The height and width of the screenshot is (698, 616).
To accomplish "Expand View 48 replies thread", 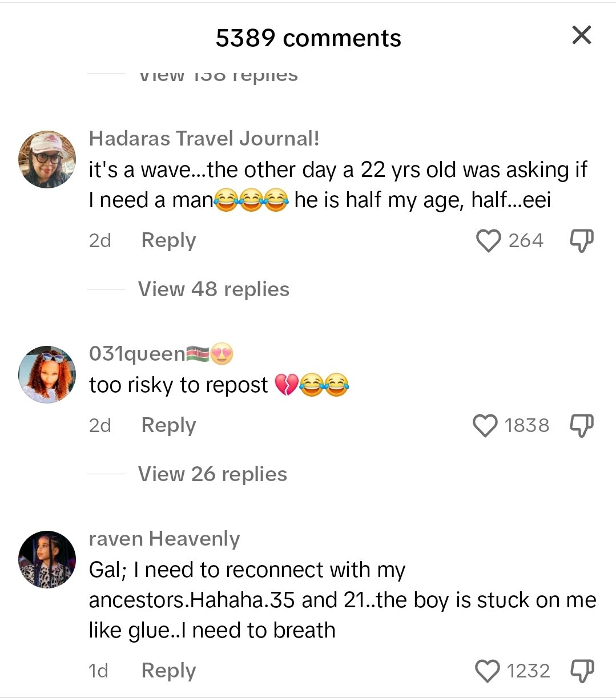I will (x=214, y=289).
